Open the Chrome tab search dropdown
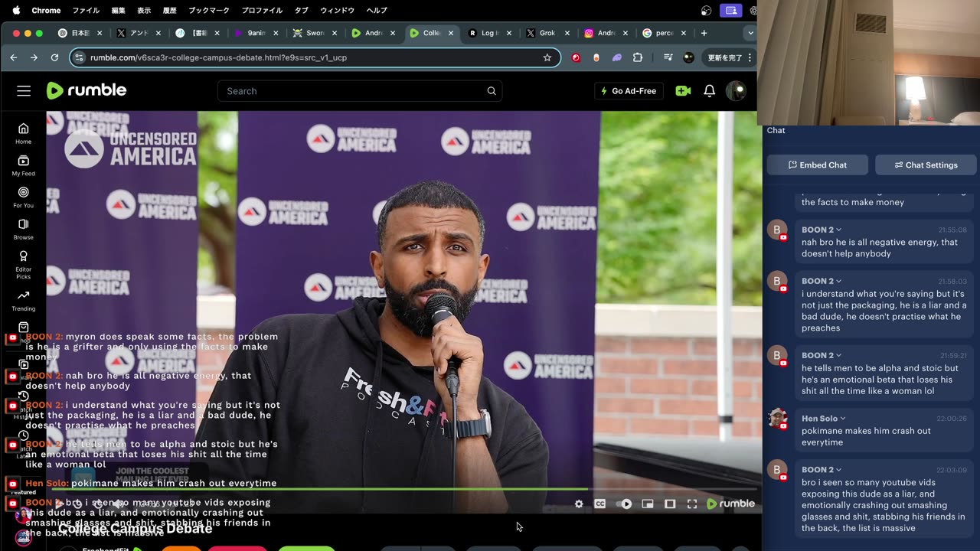 (750, 33)
